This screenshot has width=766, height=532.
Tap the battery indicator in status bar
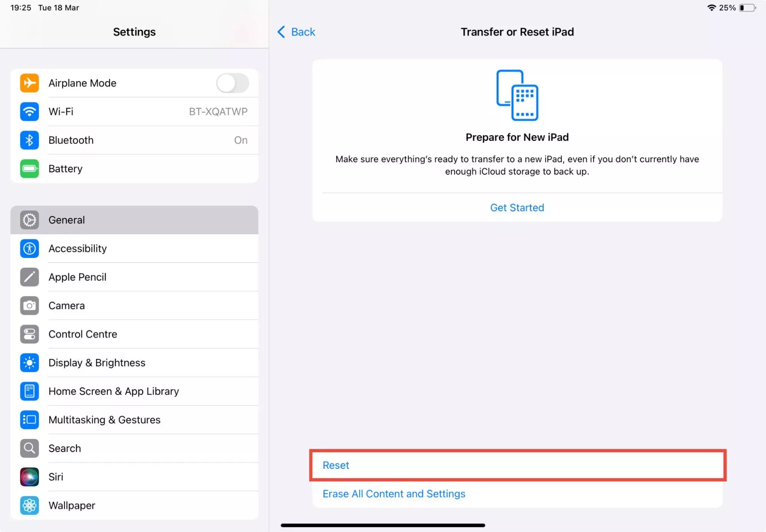pyautogui.click(x=747, y=8)
